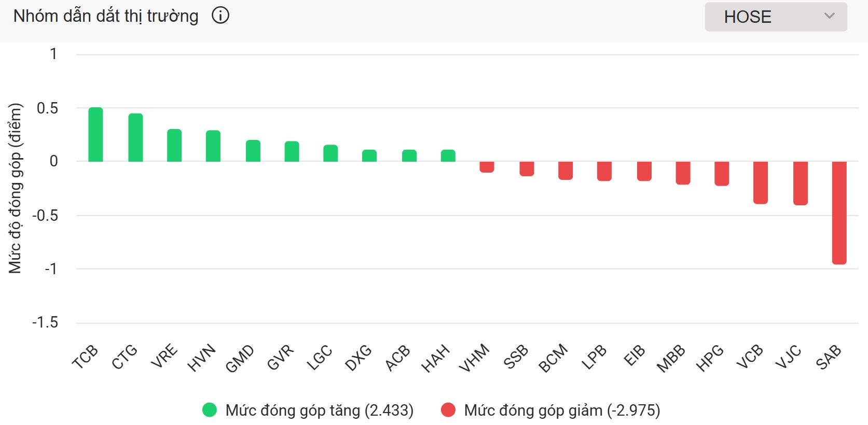Screen dimensions: 868x425
Task: Select the TCB green bar
Action: click(x=95, y=135)
